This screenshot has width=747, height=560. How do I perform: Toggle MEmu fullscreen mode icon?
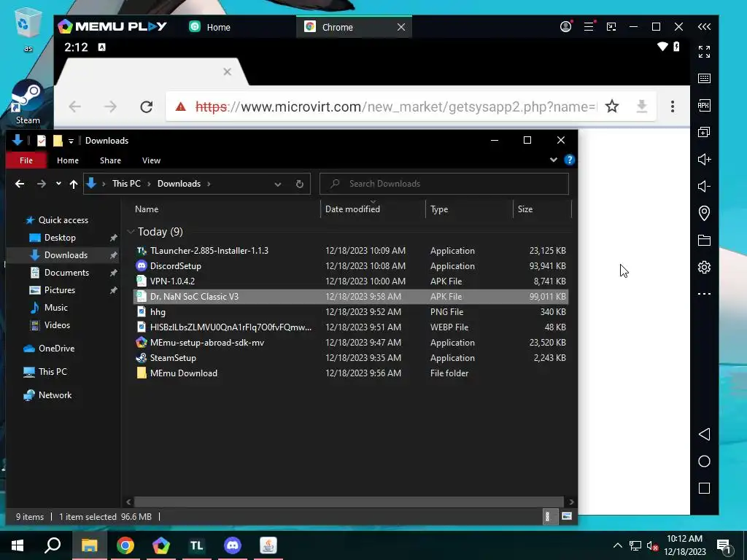[x=704, y=52]
